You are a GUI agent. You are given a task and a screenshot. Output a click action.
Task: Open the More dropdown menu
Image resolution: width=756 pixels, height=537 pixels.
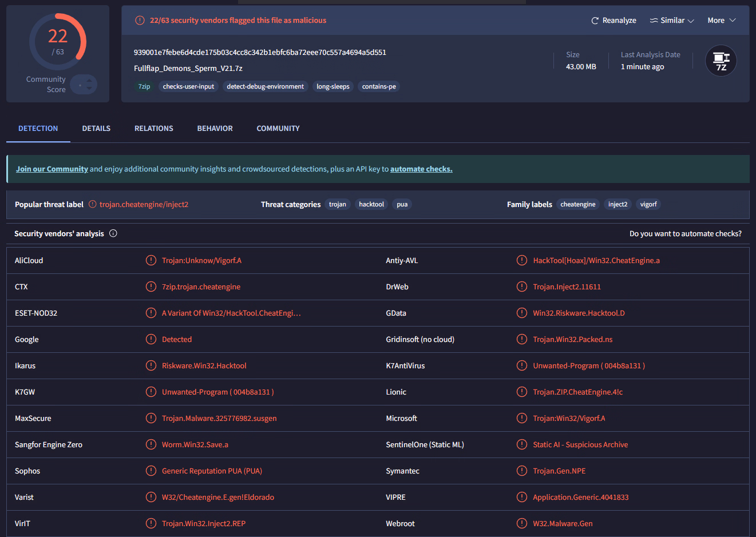[721, 21]
